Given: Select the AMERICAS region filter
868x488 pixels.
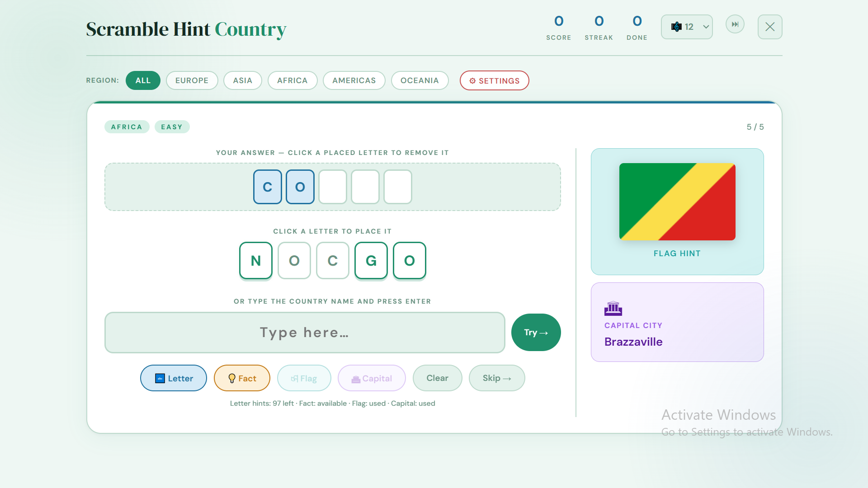Looking at the screenshot, I should point(354,80).
